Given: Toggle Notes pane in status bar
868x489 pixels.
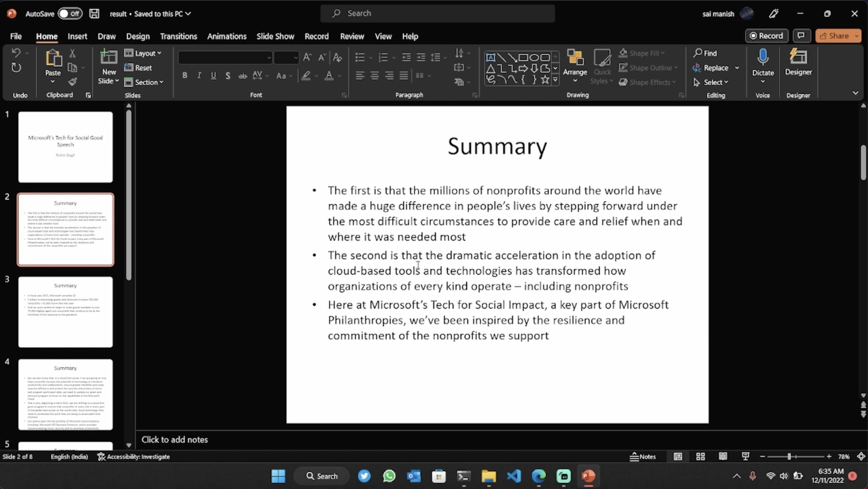Looking at the screenshot, I should click(x=642, y=457).
